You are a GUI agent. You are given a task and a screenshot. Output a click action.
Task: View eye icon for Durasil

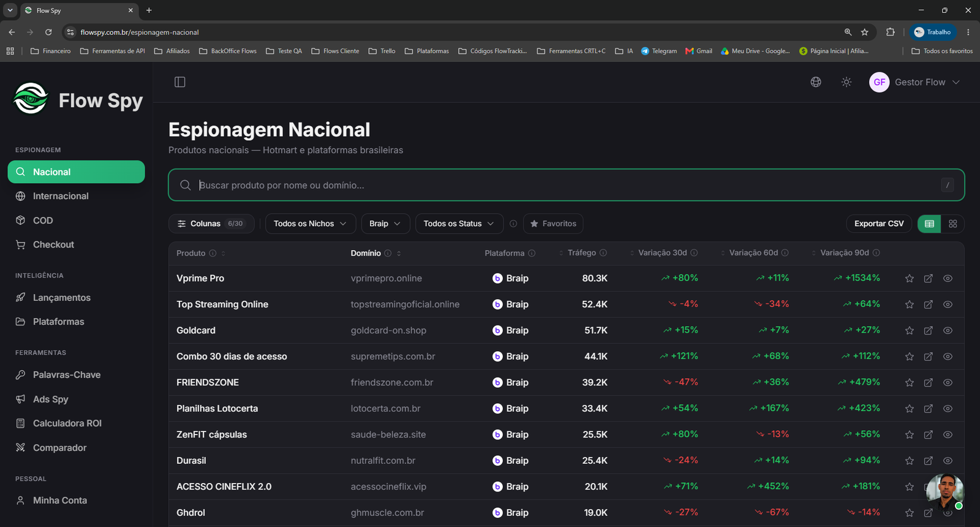click(948, 461)
